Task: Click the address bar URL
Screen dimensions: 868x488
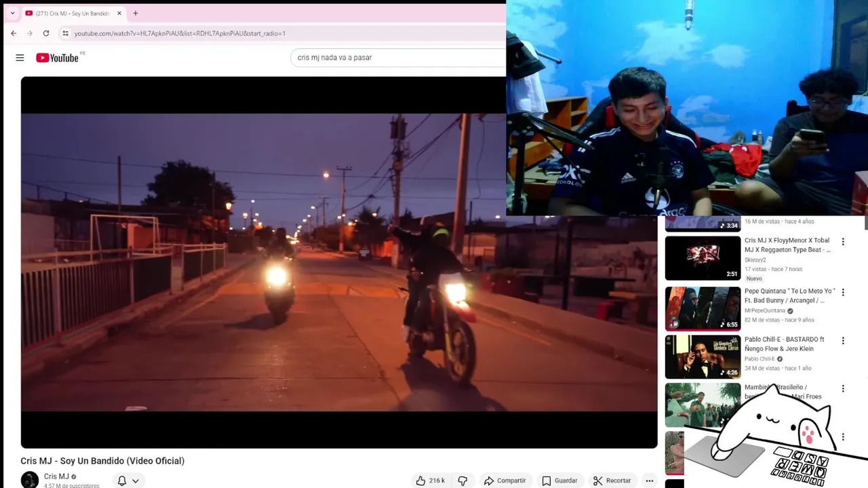Action: (x=180, y=33)
